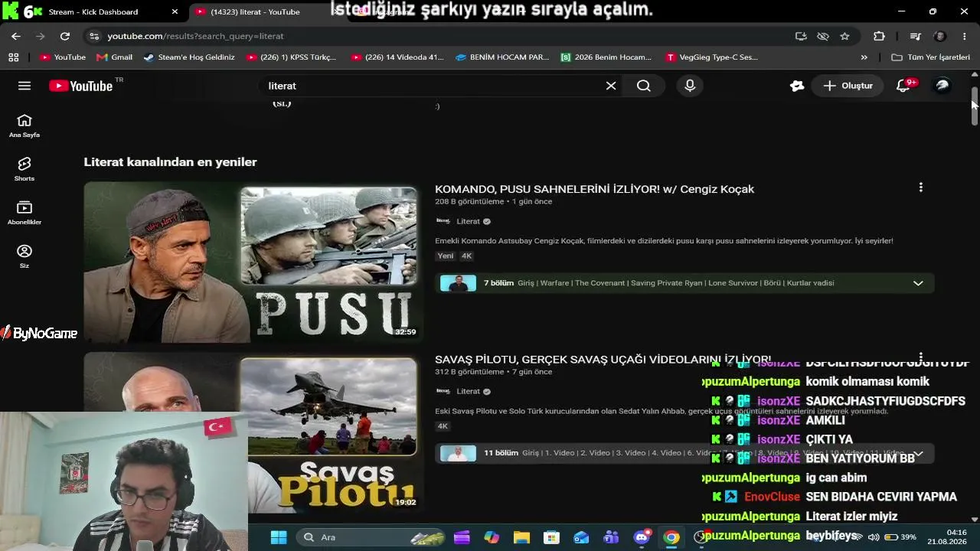Open the YouTube guide hamburger menu
Screen dimensions: 980x551
(24, 86)
